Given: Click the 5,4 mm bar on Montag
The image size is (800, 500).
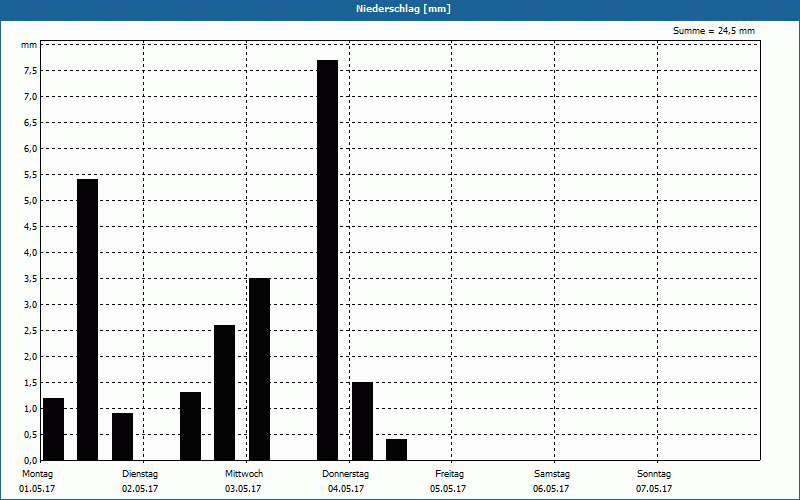Looking at the screenshot, I should [87, 320].
